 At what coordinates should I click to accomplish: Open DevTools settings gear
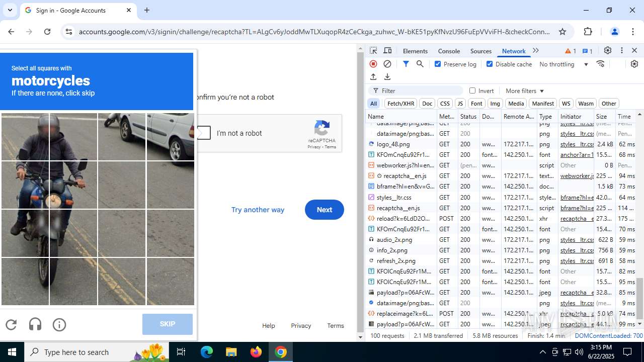(608, 51)
